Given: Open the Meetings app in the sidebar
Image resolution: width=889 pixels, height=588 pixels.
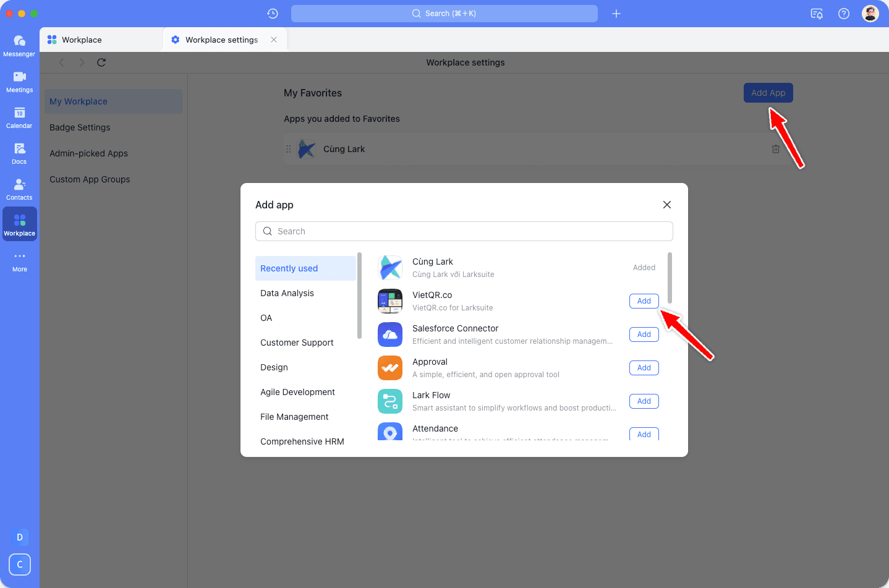Looking at the screenshot, I should click(19, 80).
